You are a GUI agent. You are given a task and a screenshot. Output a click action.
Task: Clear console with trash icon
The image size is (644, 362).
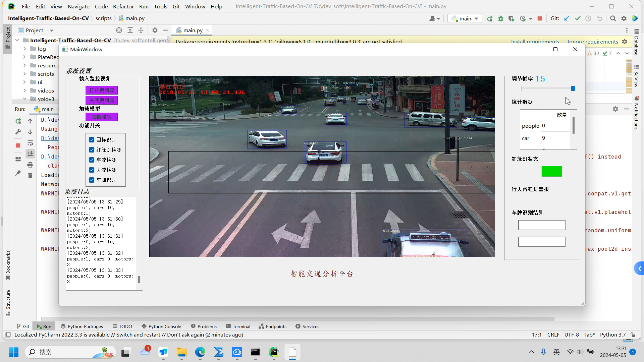(x=30, y=175)
